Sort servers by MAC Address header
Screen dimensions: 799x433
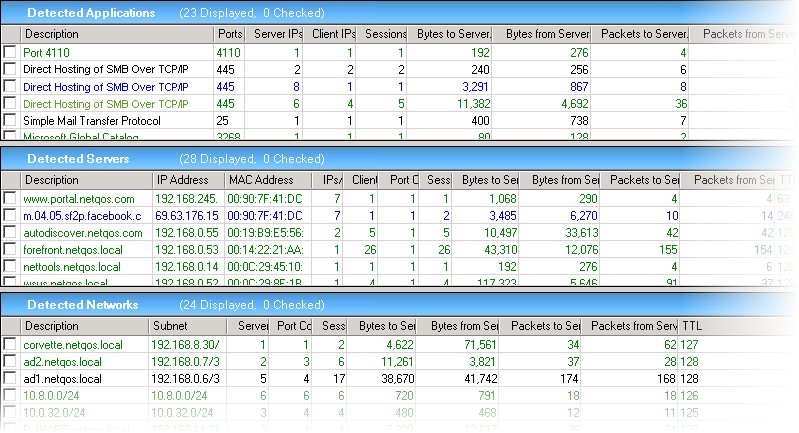click(x=268, y=180)
